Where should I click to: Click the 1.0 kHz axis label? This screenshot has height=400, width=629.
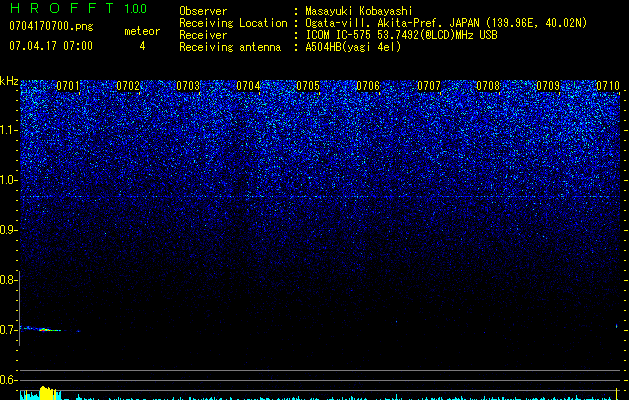(x=8, y=180)
